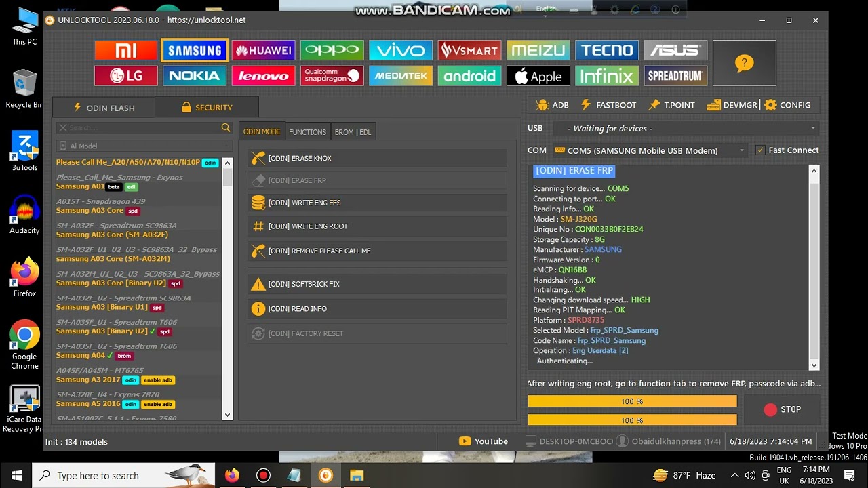Viewport: 868px width, 488px height.
Task: Open the YouTube link in status bar
Action: [x=484, y=441]
